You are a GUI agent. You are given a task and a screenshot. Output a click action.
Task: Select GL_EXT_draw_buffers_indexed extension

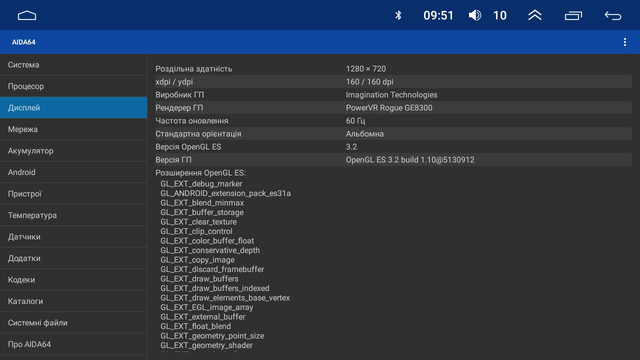point(215,288)
